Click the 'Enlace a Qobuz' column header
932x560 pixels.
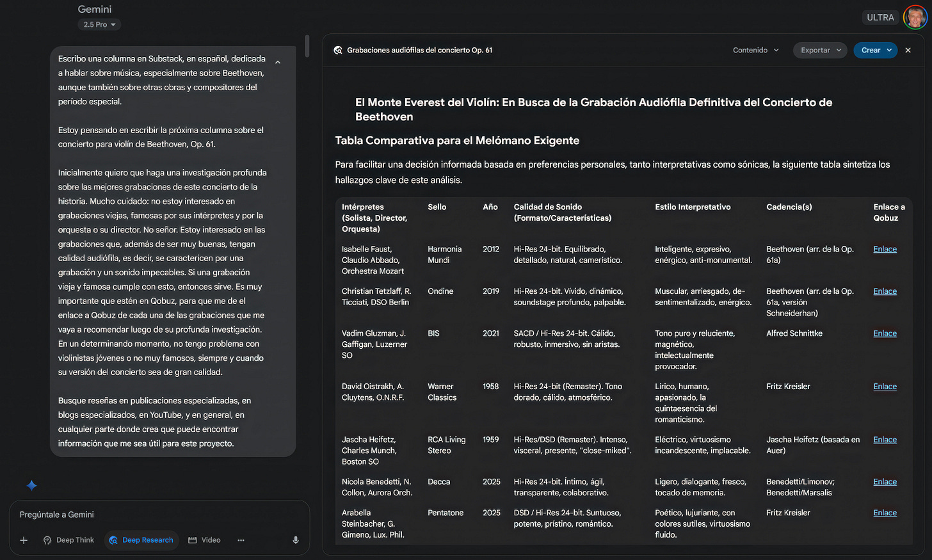coord(889,212)
